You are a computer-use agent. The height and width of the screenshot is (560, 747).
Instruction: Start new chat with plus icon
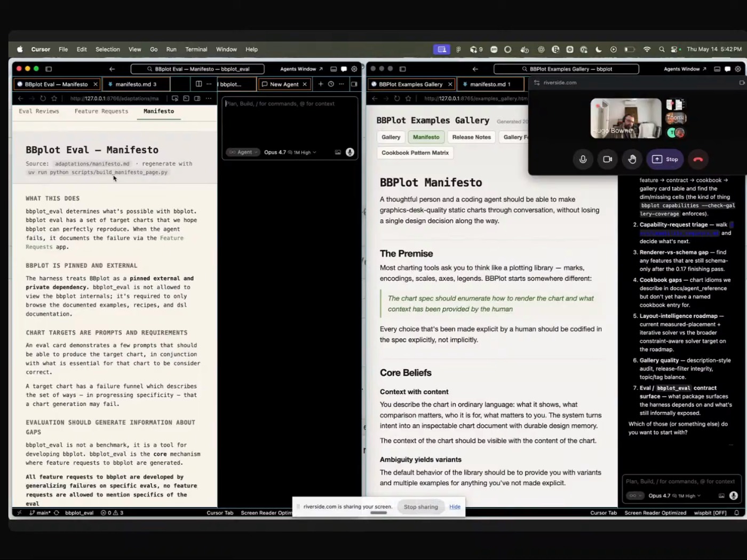tap(321, 84)
